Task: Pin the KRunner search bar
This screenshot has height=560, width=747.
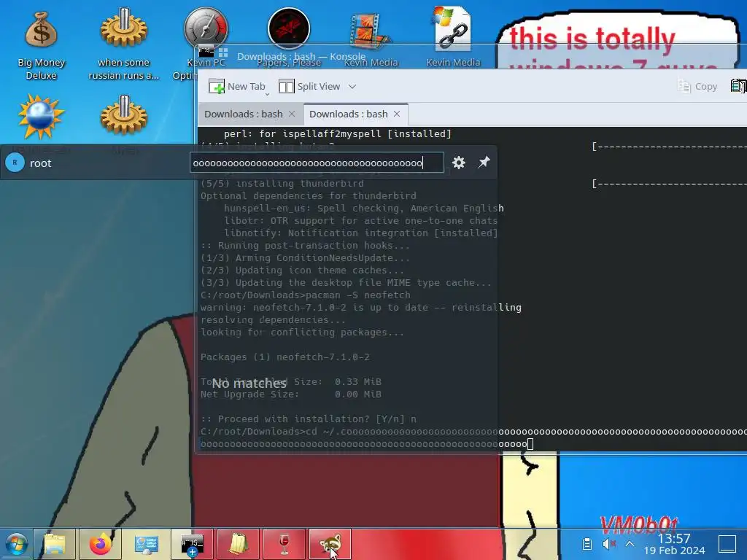Action: coord(484,163)
